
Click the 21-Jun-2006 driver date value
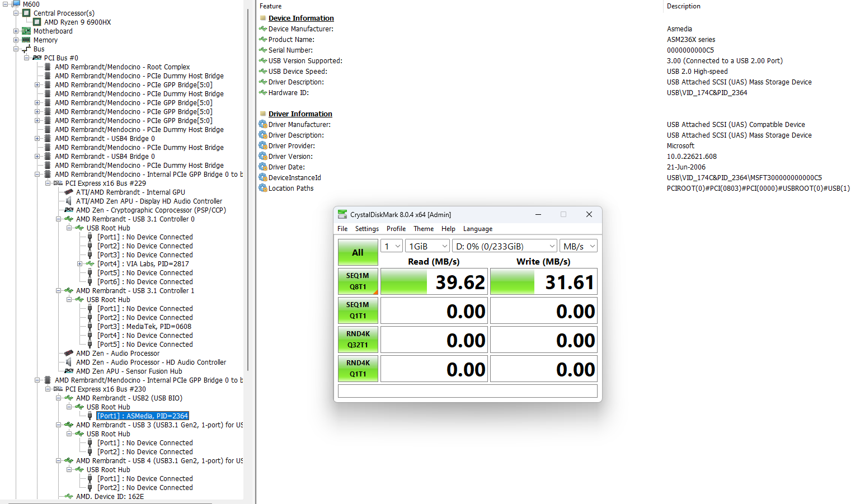(x=686, y=167)
